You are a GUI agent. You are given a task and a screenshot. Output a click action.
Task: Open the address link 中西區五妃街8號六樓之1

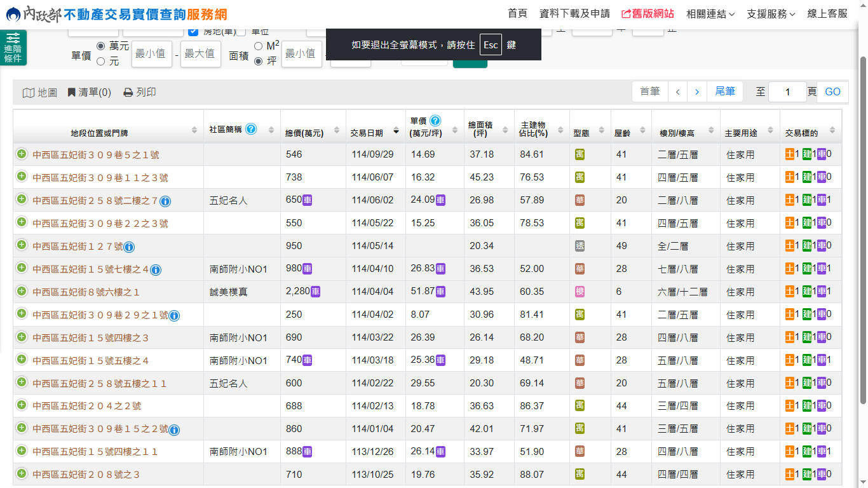point(86,292)
